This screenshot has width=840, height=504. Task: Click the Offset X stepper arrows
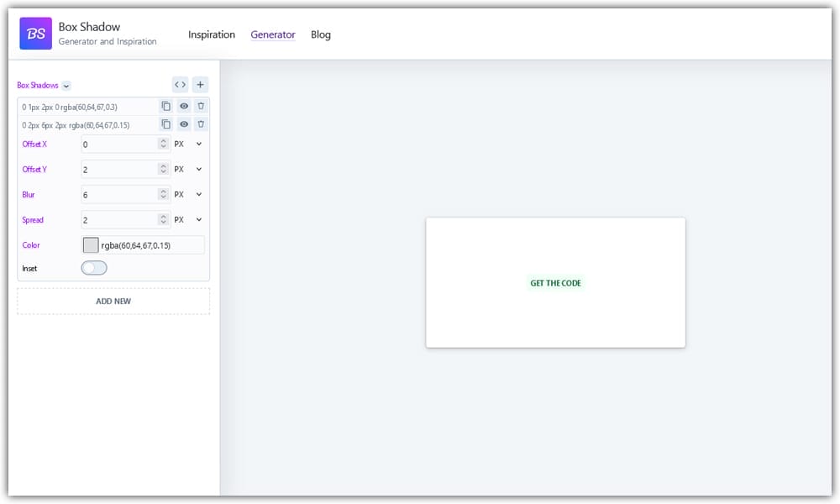click(163, 144)
